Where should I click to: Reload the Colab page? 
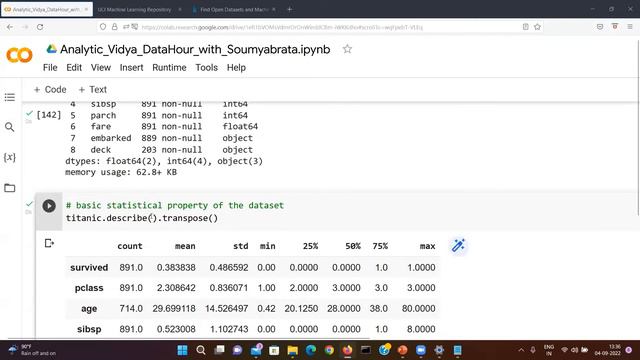[40, 27]
